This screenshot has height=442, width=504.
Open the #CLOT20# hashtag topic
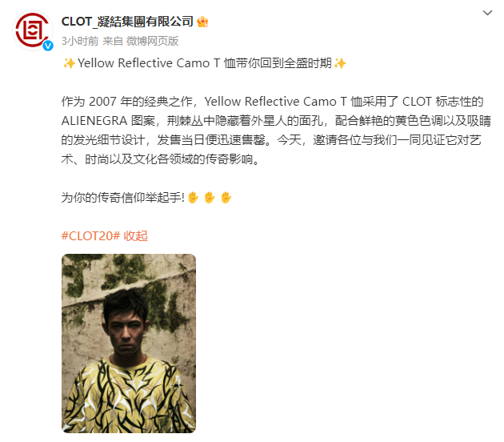tap(90, 235)
